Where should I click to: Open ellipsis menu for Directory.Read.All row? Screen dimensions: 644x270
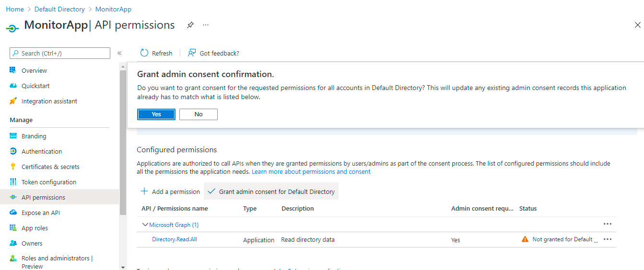coord(608,239)
